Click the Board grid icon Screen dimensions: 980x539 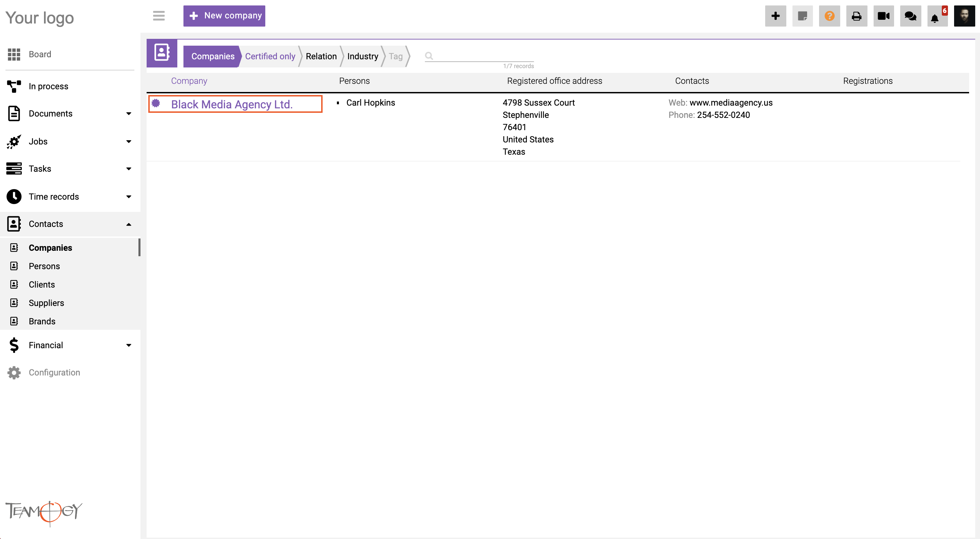[x=14, y=55]
